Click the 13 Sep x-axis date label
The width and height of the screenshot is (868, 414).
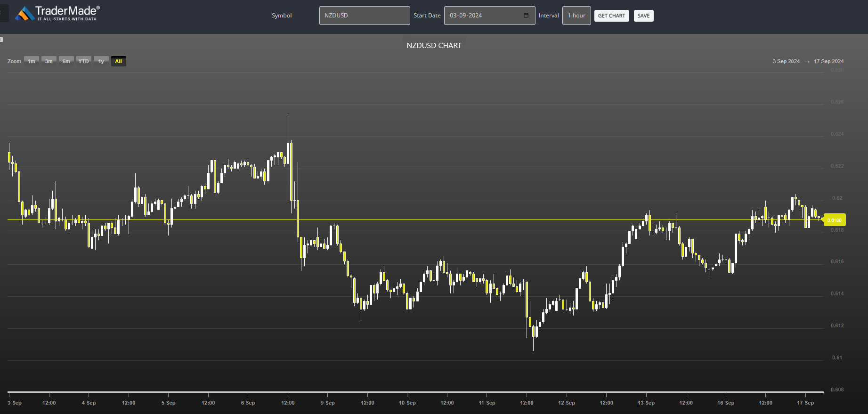point(646,403)
